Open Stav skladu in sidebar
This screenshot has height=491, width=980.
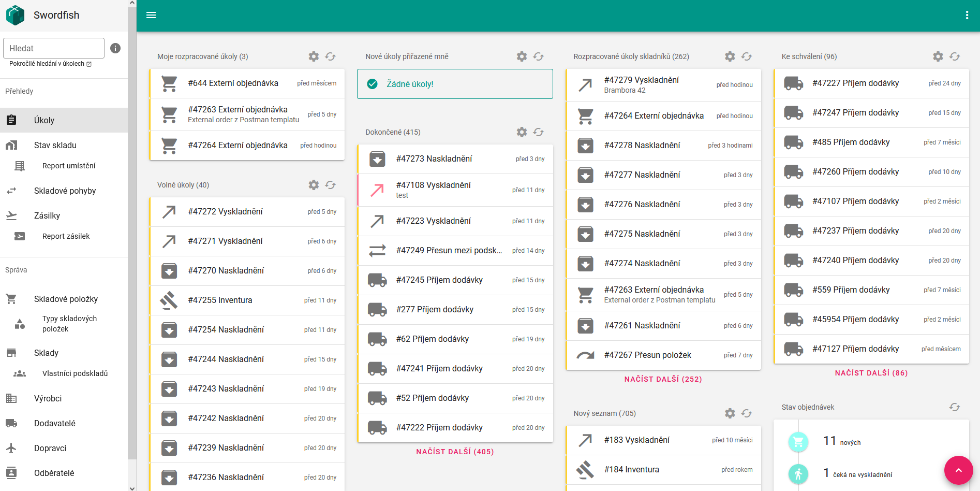tap(55, 145)
